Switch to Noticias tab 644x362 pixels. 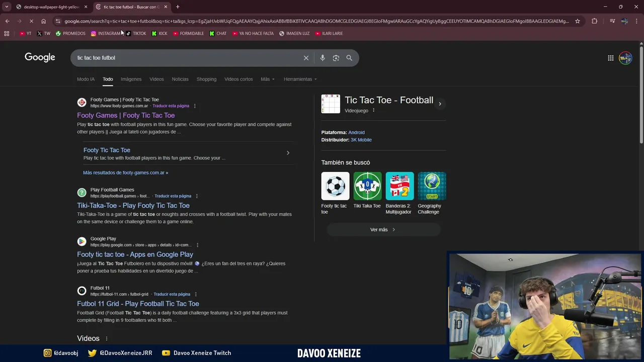point(180,79)
